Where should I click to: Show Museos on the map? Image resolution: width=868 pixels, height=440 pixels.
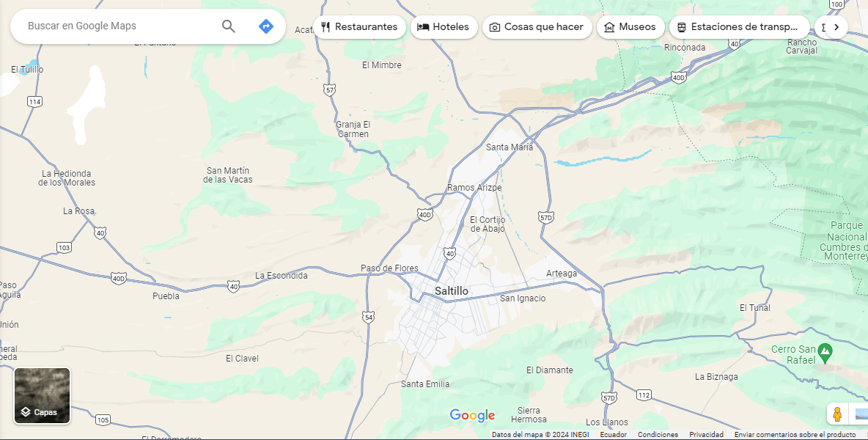click(x=630, y=27)
